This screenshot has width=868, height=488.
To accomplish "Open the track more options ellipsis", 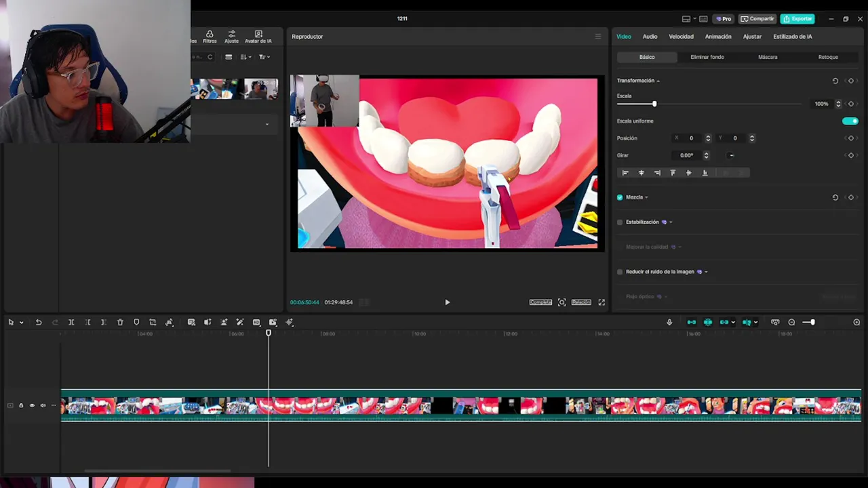I will click(x=54, y=405).
